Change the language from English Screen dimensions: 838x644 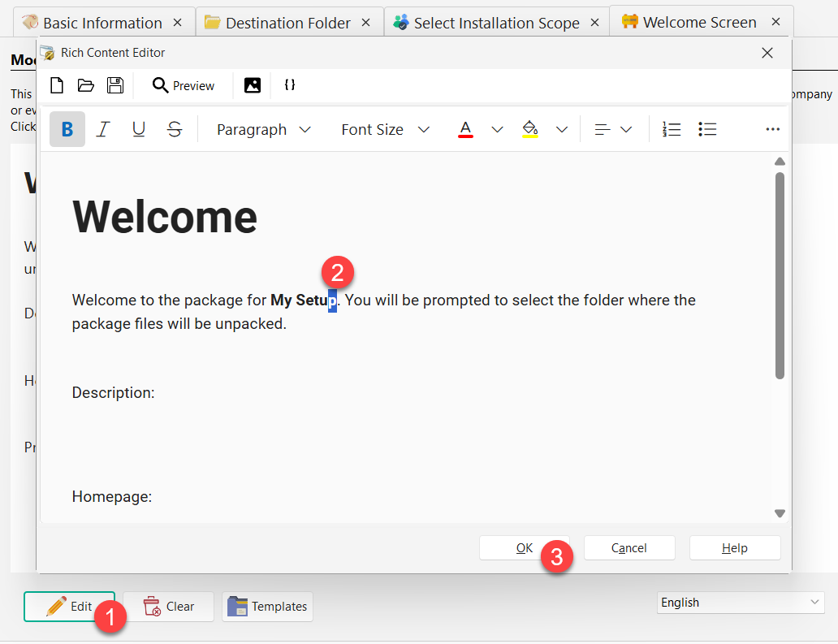pos(740,602)
